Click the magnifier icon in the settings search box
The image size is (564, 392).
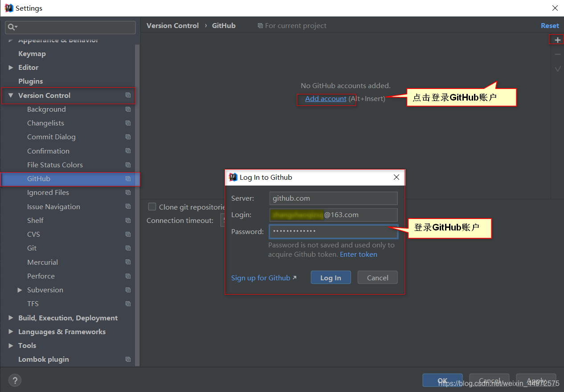coord(12,28)
